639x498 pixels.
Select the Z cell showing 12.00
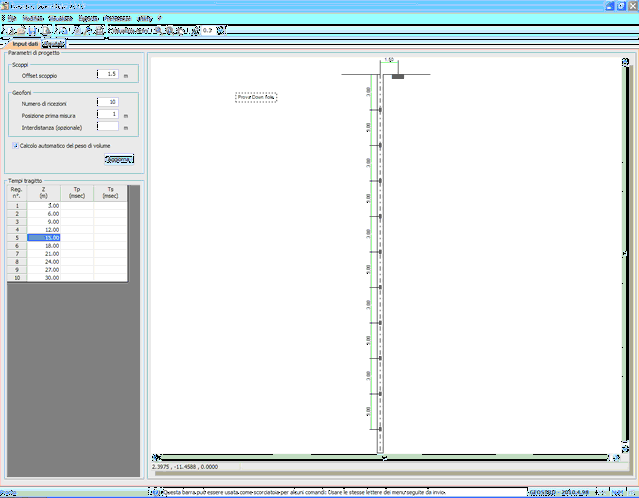point(44,230)
